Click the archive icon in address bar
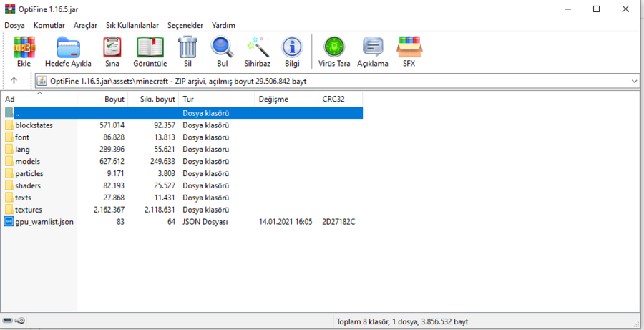 click(x=42, y=82)
